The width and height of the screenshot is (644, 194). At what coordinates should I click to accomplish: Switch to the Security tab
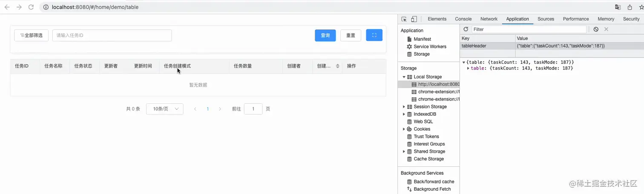click(x=631, y=19)
